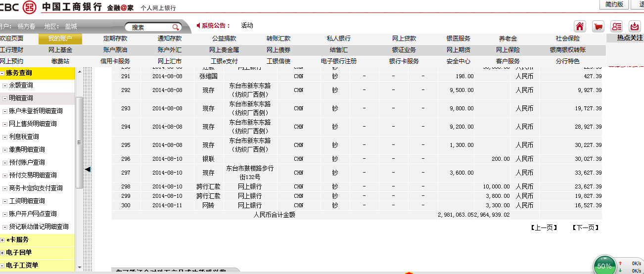The width and height of the screenshot is (644, 274).
Task: Open the 养老金 menu
Action: 508,39
